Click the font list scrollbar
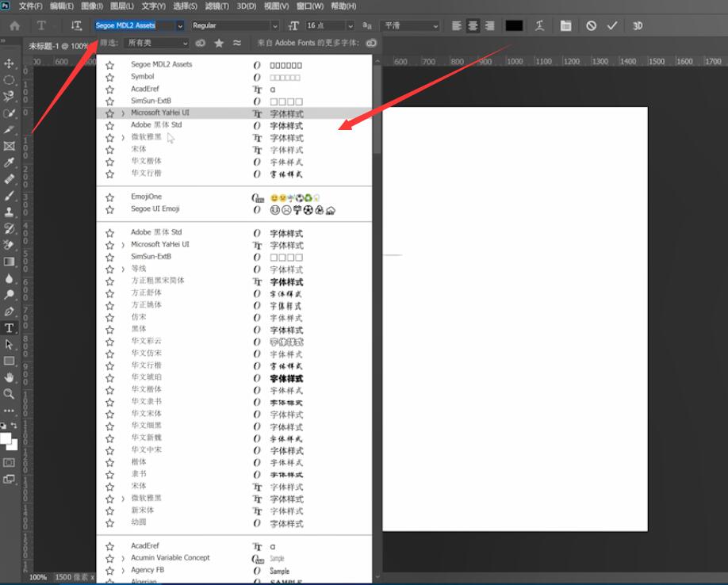 [377, 111]
